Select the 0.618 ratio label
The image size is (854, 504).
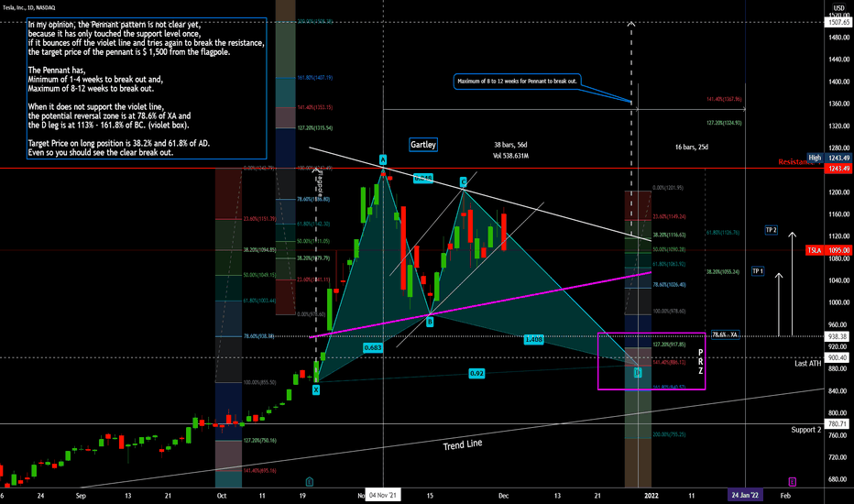tap(422, 178)
